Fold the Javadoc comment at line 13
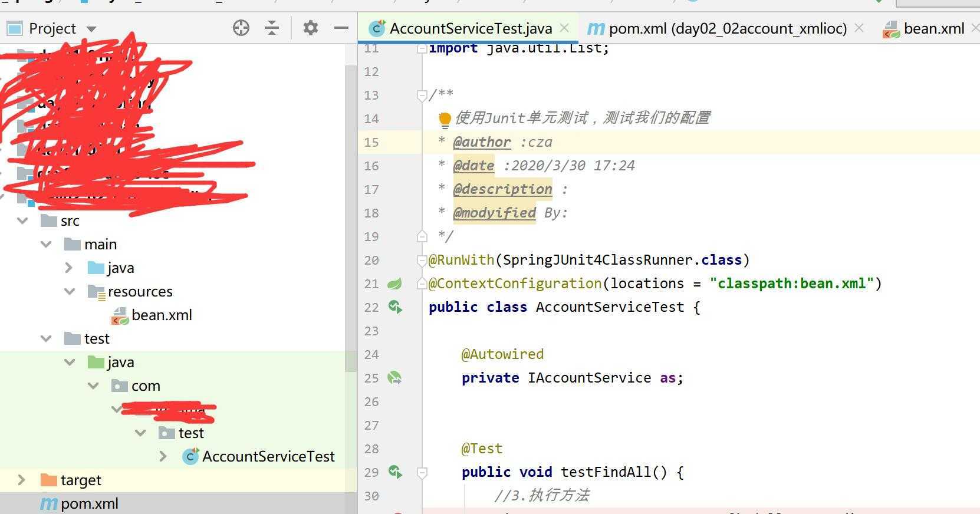 422,95
